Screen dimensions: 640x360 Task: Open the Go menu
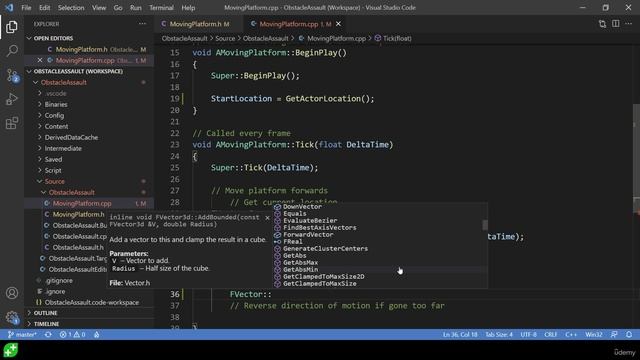[x=118, y=7]
